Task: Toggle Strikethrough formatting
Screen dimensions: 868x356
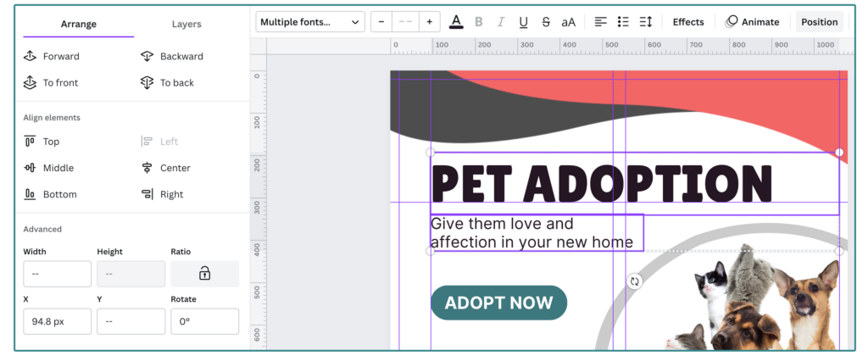Action: coord(546,22)
